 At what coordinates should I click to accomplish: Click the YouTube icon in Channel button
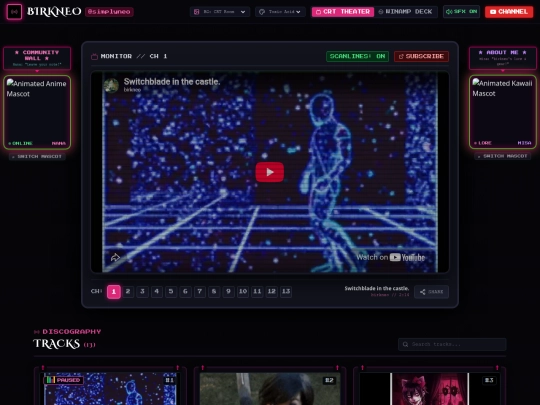[x=493, y=12]
